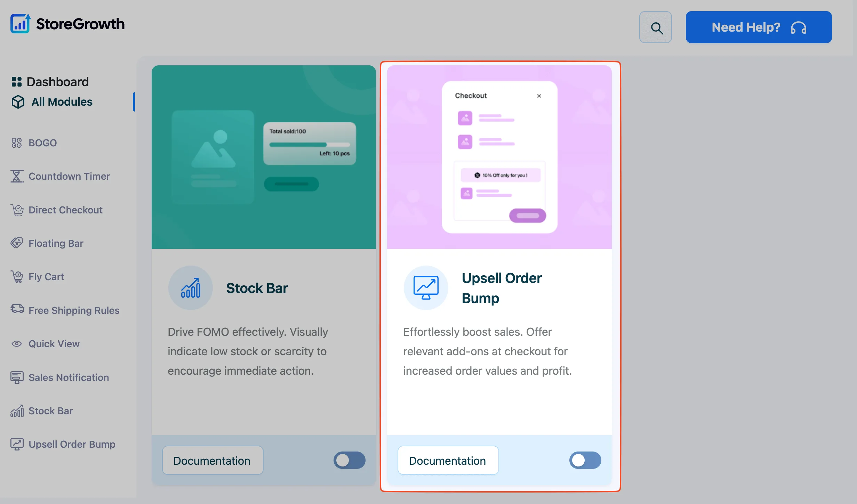Viewport: 857px width, 504px height.
Task: Click the Stock Bar preview image
Action: click(264, 157)
